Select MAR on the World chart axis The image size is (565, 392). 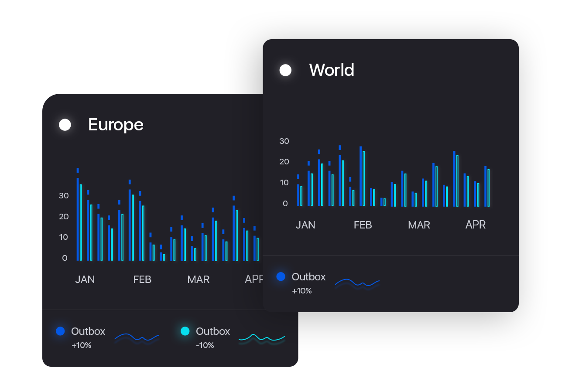click(x=419, y=225)
